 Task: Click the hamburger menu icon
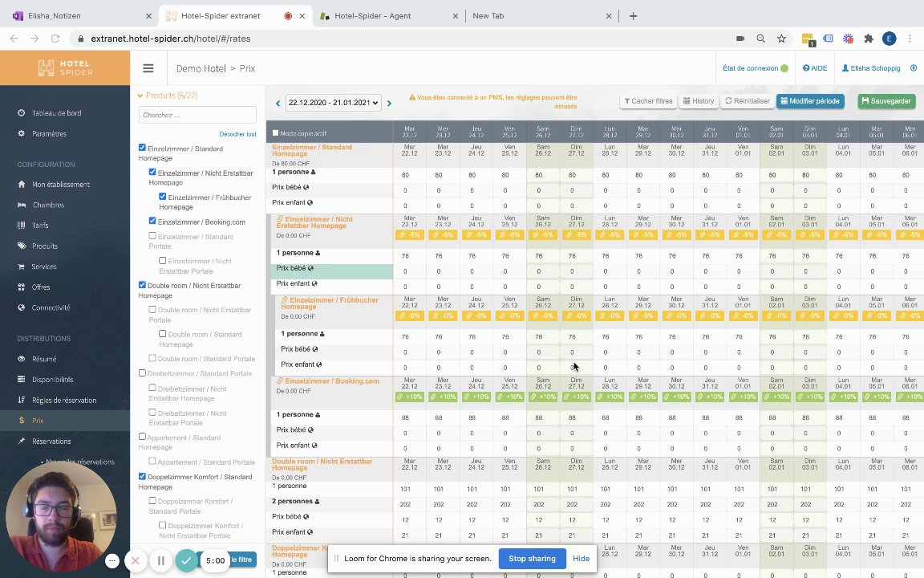click(148, 69)
